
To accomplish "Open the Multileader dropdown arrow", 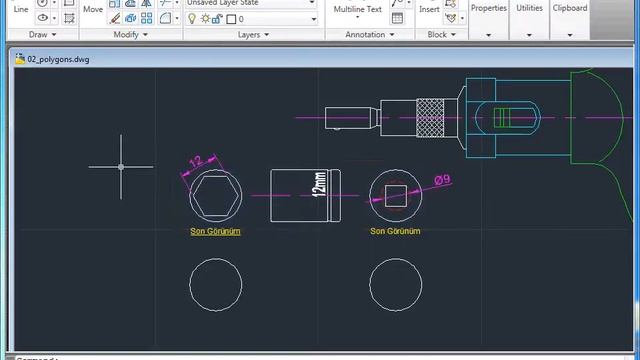I will [409, 3].
